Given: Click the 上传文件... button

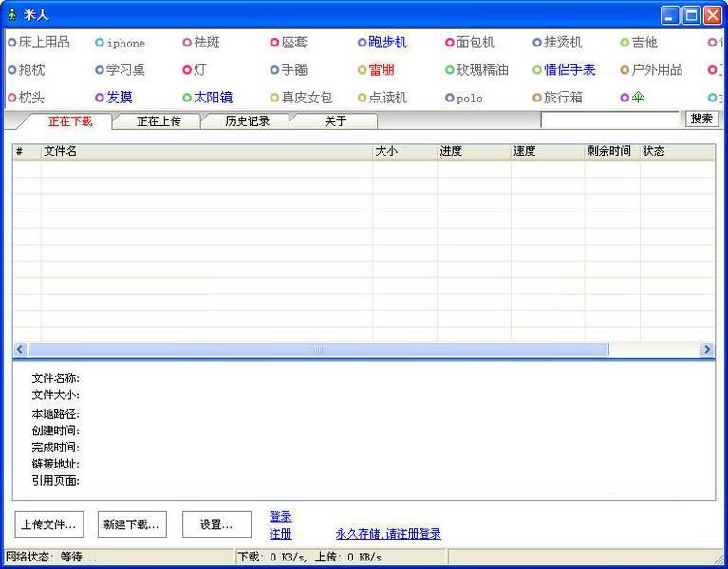Looking at the screenshot, I should point(48,524).
